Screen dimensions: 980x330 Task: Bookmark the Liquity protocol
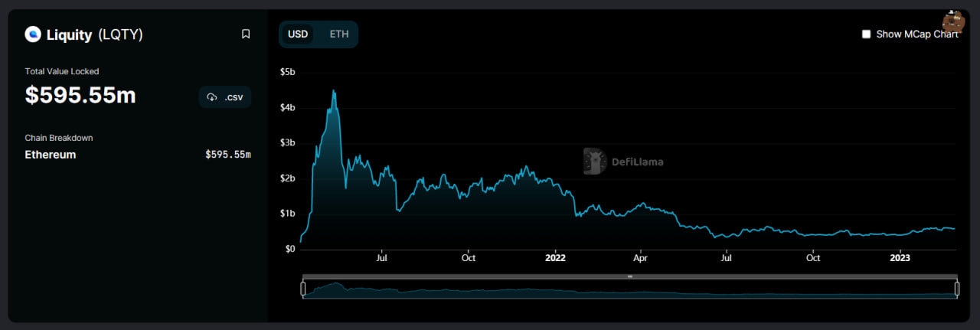(246, 34)
